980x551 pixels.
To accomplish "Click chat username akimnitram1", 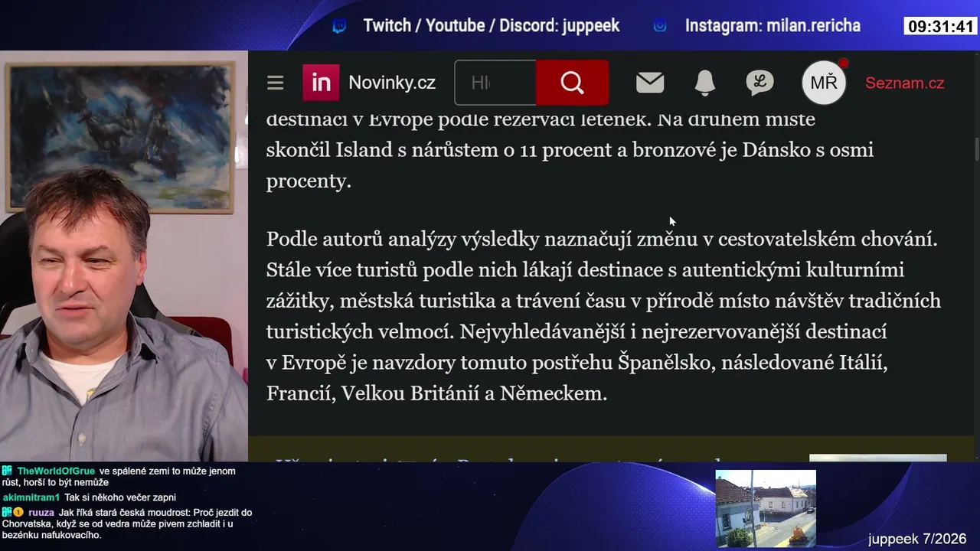I will [31, 497].
